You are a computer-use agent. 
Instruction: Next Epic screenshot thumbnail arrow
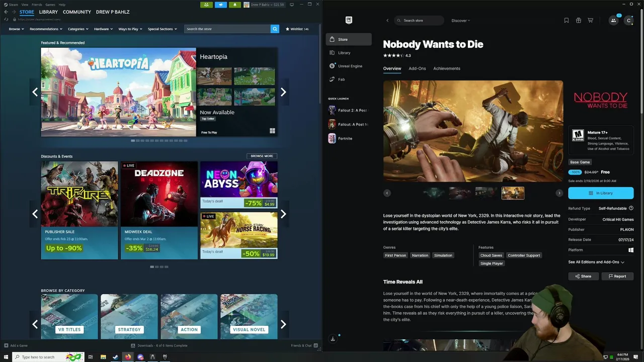coord(559,193)
